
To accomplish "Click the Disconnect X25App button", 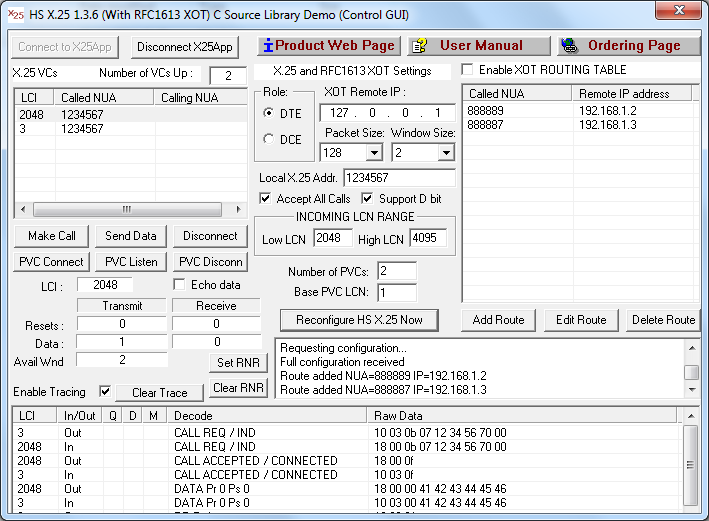I will click(x=185, y=47).
